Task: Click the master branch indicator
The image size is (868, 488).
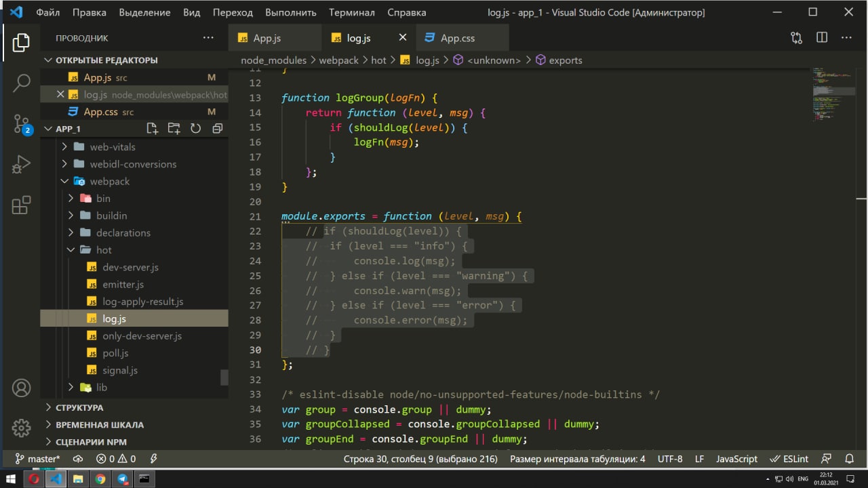Action: pos(37,459)
